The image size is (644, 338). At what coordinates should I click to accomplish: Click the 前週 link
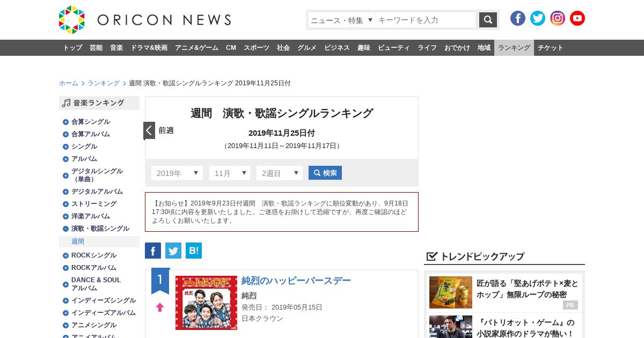(166, 130)
